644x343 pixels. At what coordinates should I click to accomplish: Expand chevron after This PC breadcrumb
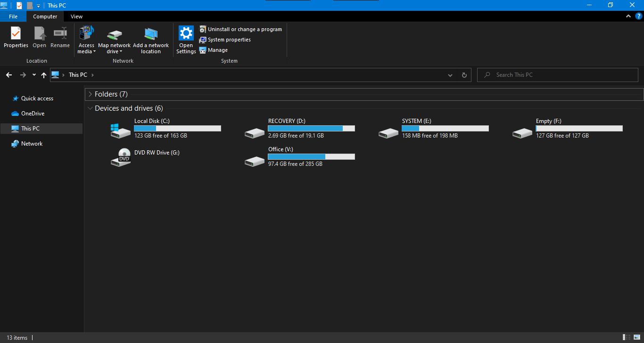(x=92, y=75)
